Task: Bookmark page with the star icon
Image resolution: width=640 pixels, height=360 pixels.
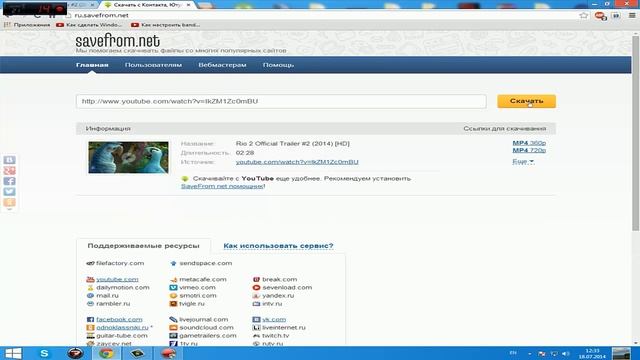Action: pos(584,16)
